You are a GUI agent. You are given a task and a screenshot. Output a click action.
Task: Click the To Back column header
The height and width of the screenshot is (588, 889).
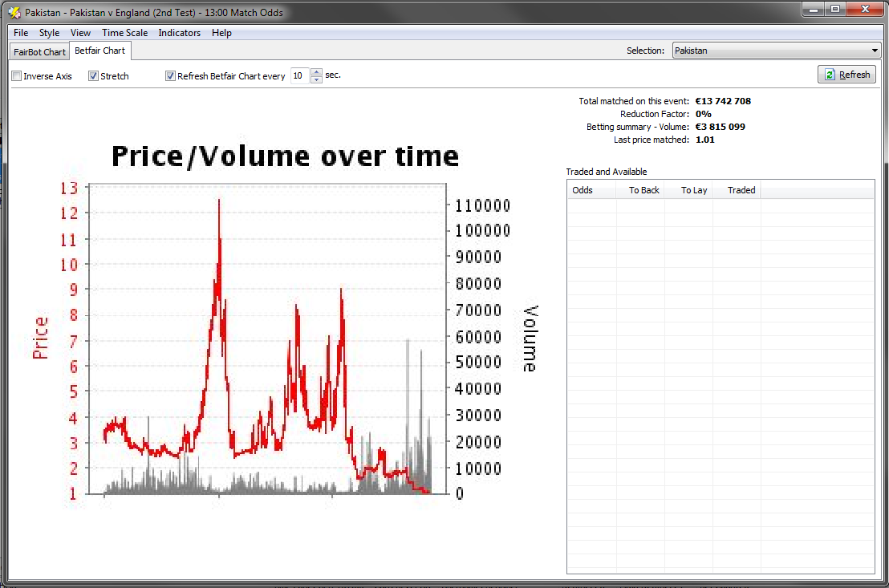coord(640,190)
